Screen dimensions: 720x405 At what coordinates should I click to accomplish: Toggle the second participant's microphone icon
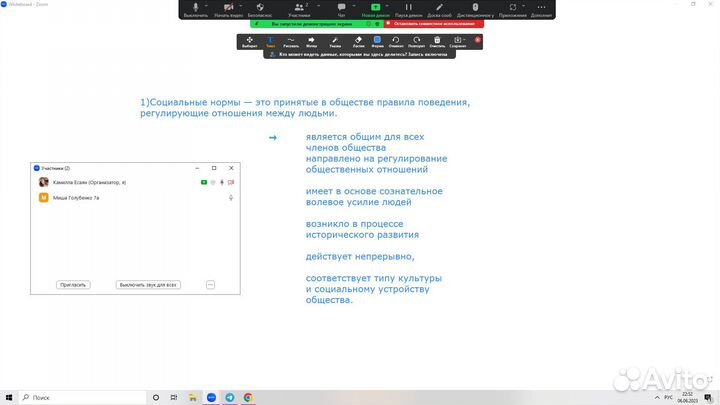231,197
